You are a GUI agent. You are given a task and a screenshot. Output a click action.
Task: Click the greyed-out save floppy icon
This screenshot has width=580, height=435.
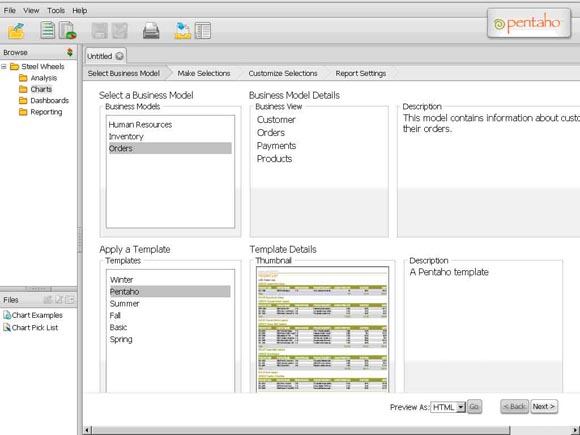pyautogui.click(x=100, y=31)
